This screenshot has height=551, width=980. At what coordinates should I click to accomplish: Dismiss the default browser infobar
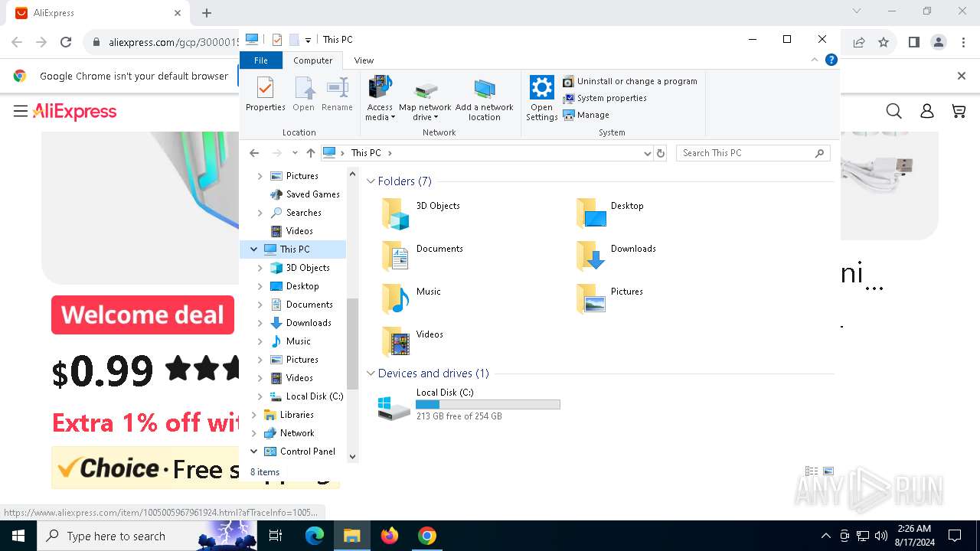[962, 76]
